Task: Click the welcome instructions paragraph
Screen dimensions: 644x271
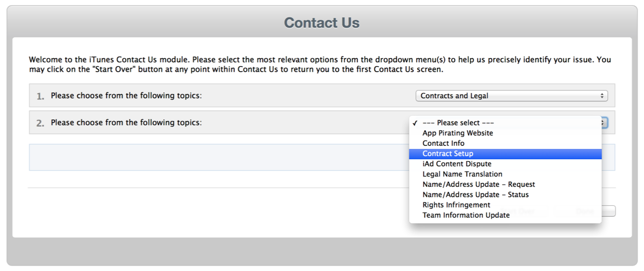Action: tap(320, 65)
